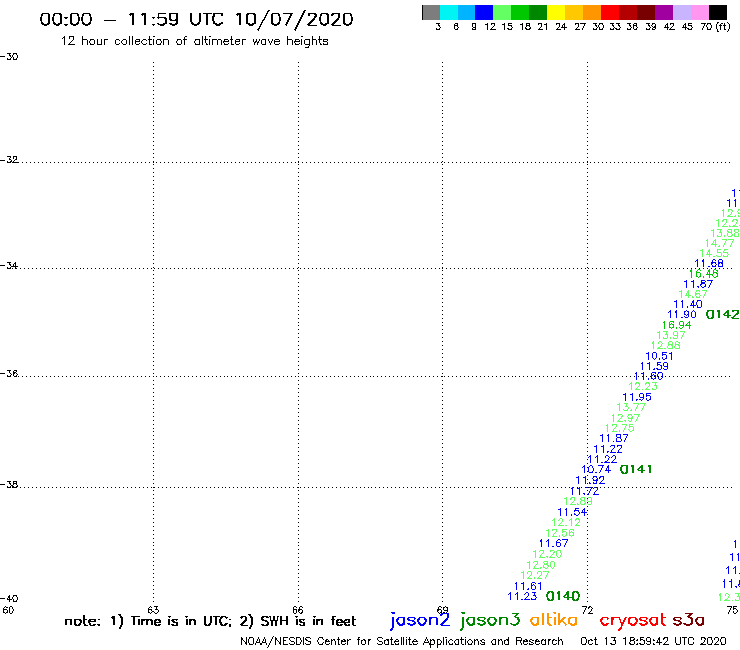Click track number label "0142"

(723, 314)
